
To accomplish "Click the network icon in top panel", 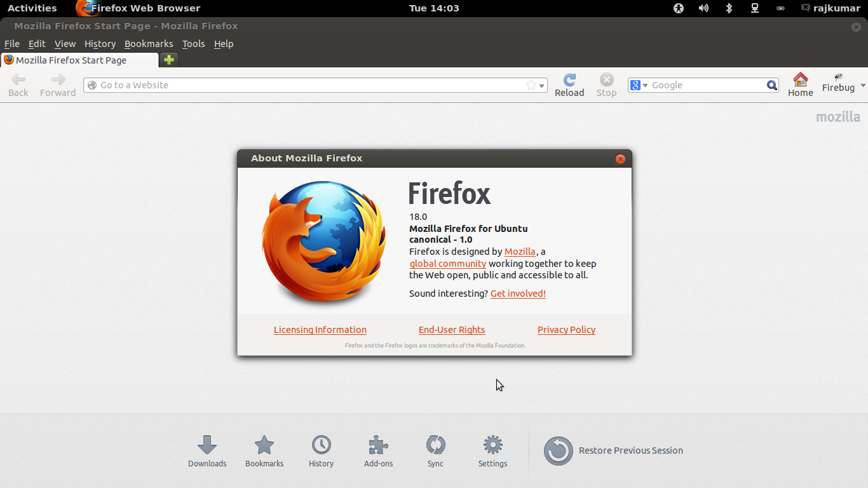I will click(754, 8).
